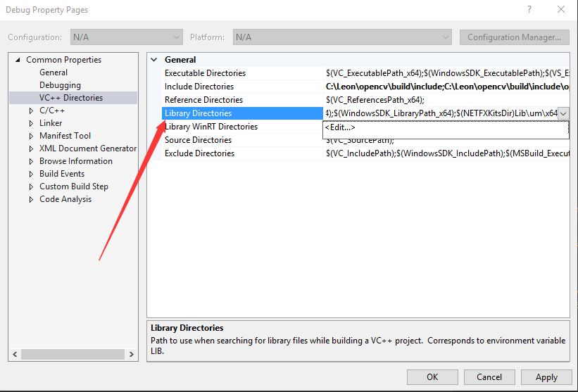Expand the Code Analysis node arrow
The height and width of the screenshot is (392, 578).
click(x=32, y=199)
